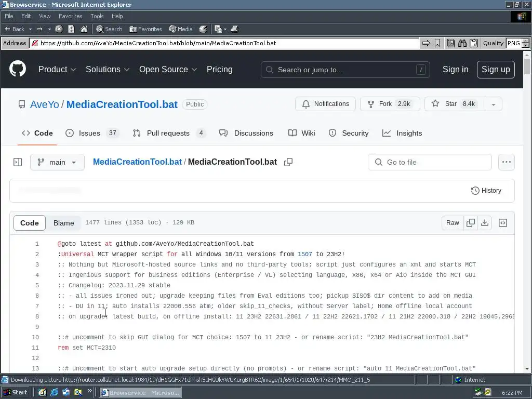Click the Raw button
The width and height of the screenshot is (532, 399).
(x=453, y=223)
